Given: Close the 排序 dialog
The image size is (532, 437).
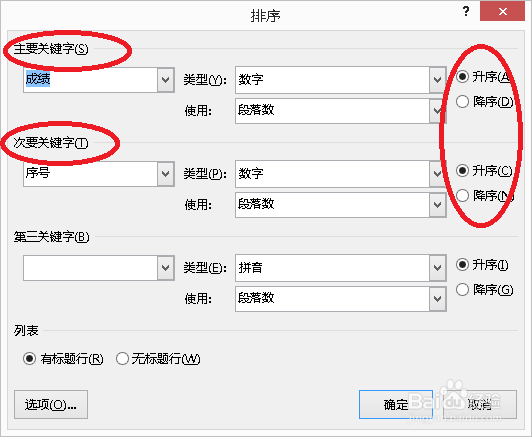Looking at the screenshot, I should coord(502,11).
